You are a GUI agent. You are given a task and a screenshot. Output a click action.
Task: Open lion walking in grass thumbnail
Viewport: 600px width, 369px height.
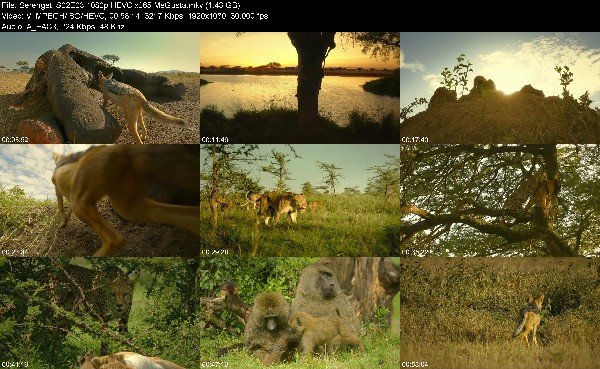pyautogui.click(x=300, y=200)
